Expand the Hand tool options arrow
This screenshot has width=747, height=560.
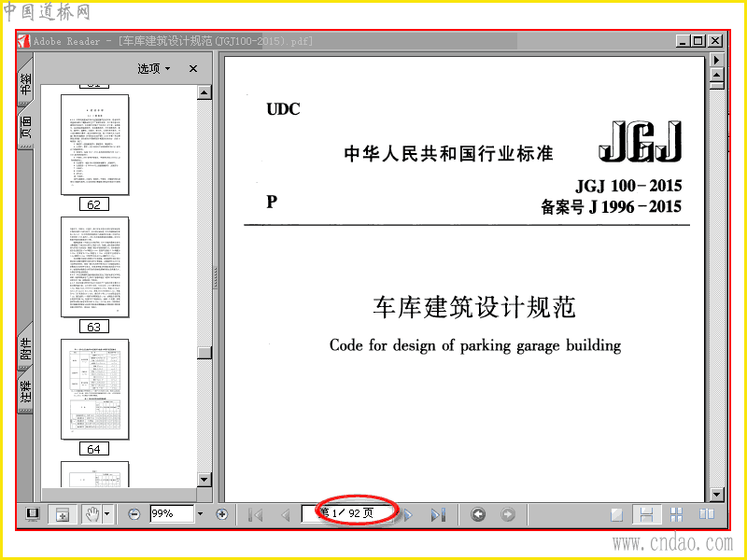click(x=106, y=514)
